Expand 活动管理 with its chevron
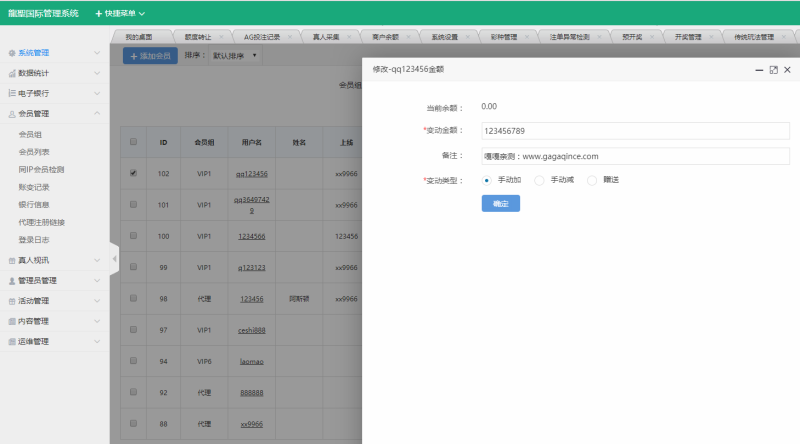This screenshot has width=800, height=444. click(x=97, y=301)
